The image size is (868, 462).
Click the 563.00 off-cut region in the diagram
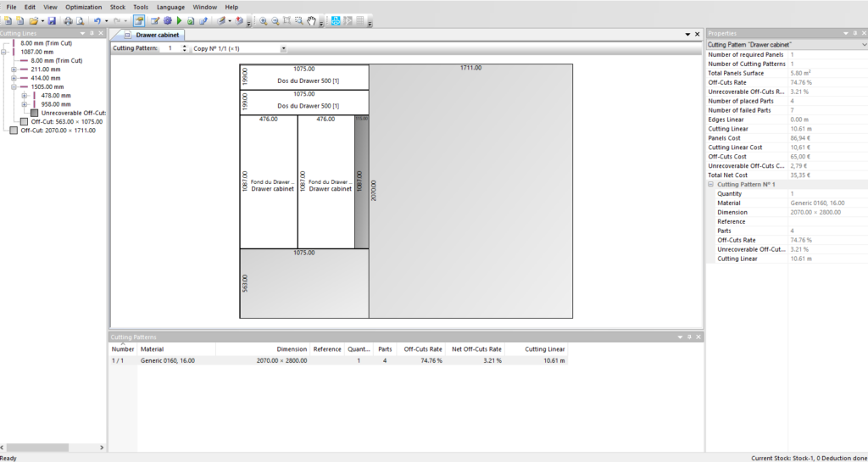click(x=304, y=283)
